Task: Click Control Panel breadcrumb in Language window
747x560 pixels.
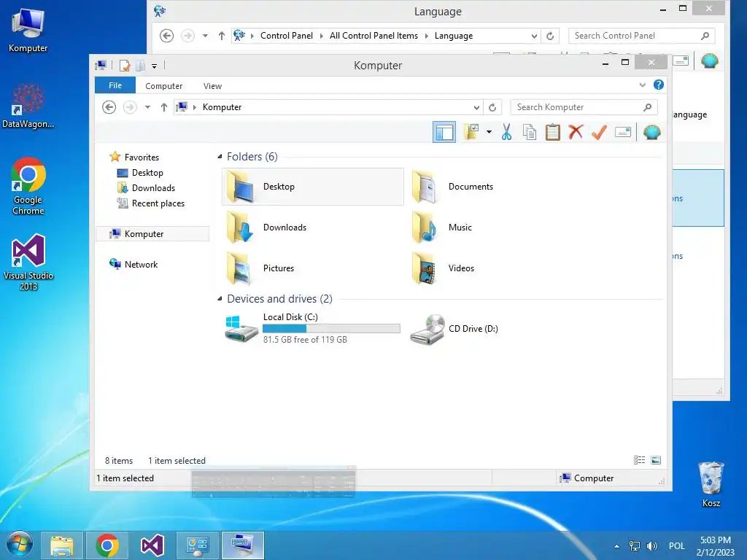Action: pos(286,36)
